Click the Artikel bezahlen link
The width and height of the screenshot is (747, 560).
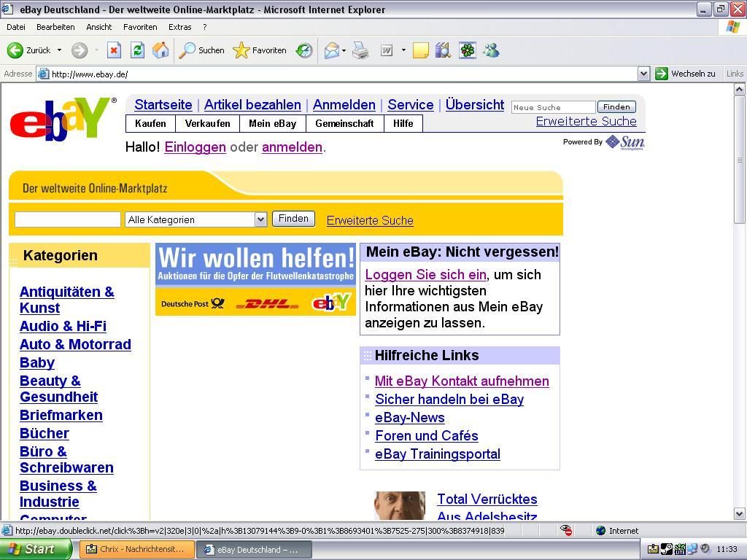[252, 105]
